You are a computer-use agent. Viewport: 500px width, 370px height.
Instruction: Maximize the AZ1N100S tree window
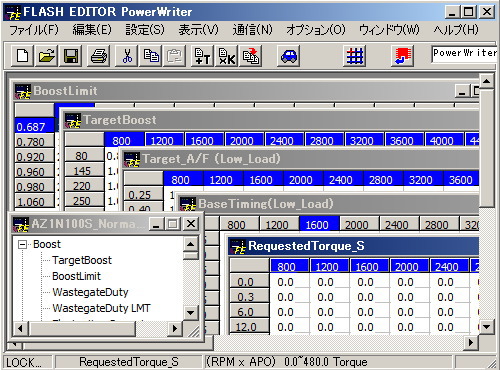173,224
